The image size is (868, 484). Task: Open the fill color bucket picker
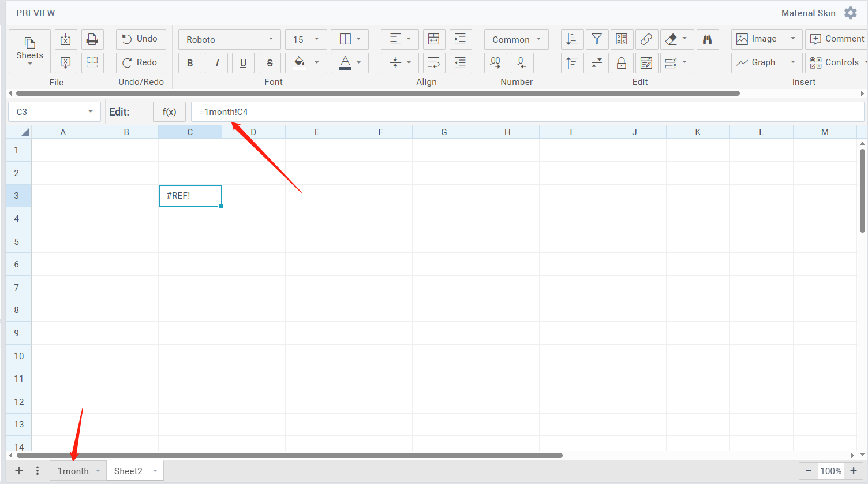coord(300,62)
